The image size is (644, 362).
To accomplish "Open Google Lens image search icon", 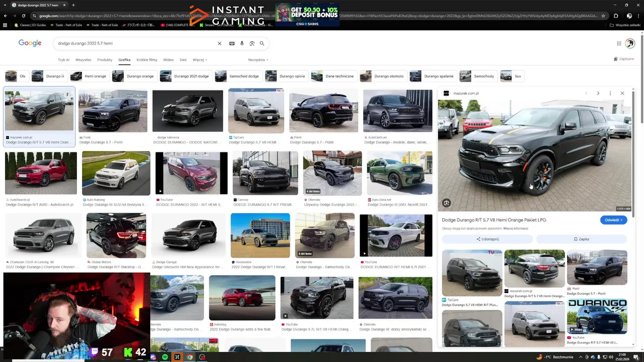I will (x=252, y=43).
